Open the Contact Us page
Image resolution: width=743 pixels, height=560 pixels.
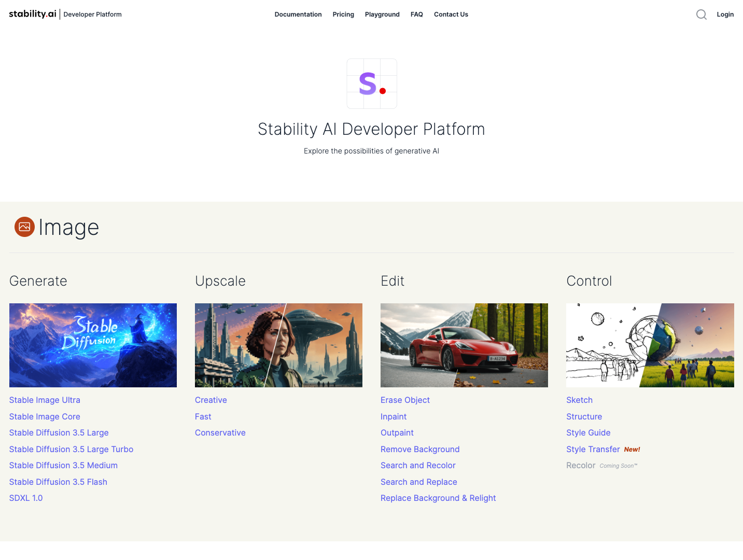click(451, 15)
